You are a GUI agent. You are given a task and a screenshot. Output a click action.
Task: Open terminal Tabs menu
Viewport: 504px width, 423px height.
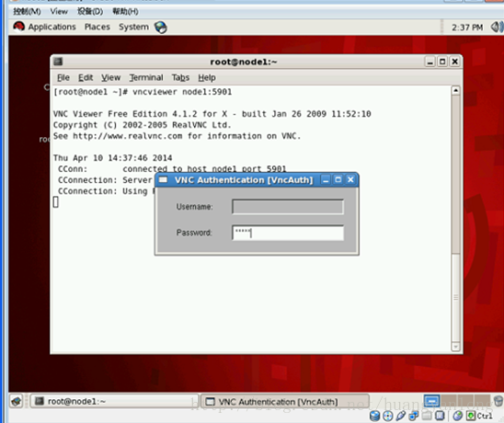click(180, 78)
